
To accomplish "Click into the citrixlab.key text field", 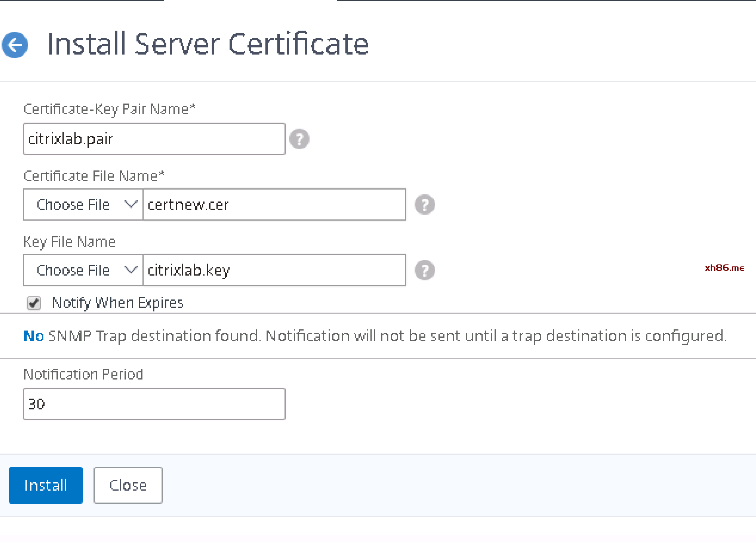I will pos(274,270).
